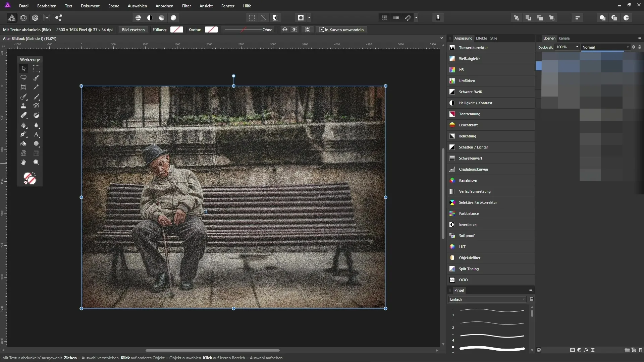
Task: Switch to the Photo persona icon
Action: [12, 18]
